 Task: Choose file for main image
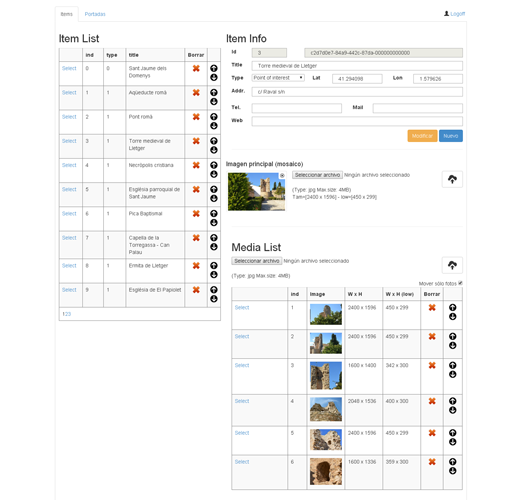click(317, 175)
